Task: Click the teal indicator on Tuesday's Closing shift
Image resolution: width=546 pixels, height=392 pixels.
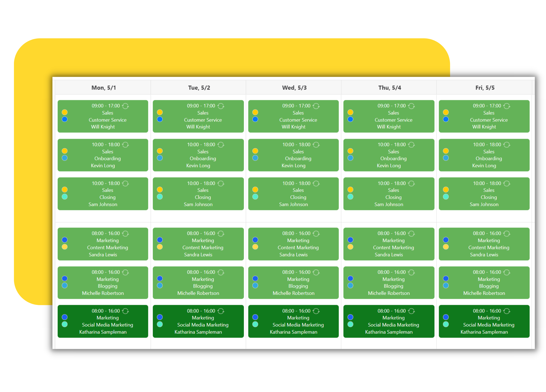Action: coord(160,197)
